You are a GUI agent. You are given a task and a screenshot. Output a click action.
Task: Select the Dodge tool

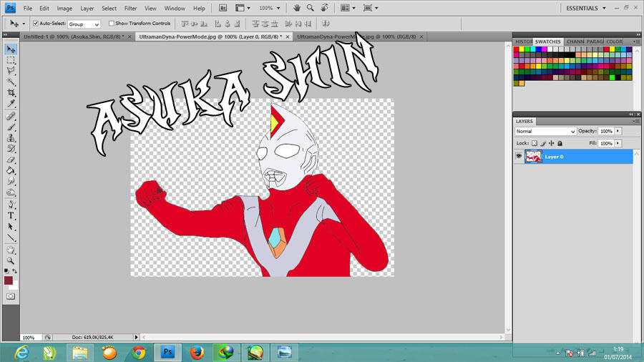pos(11,192)
